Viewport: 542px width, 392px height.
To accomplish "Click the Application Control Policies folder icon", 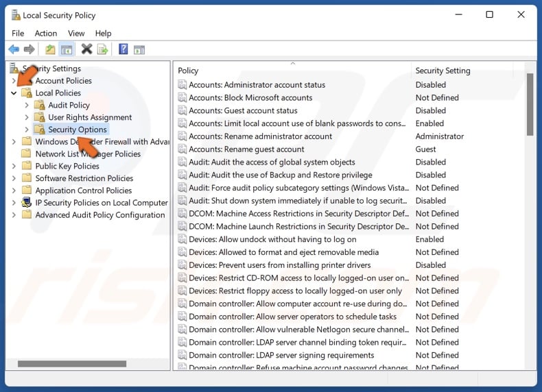I will point(27,191).
